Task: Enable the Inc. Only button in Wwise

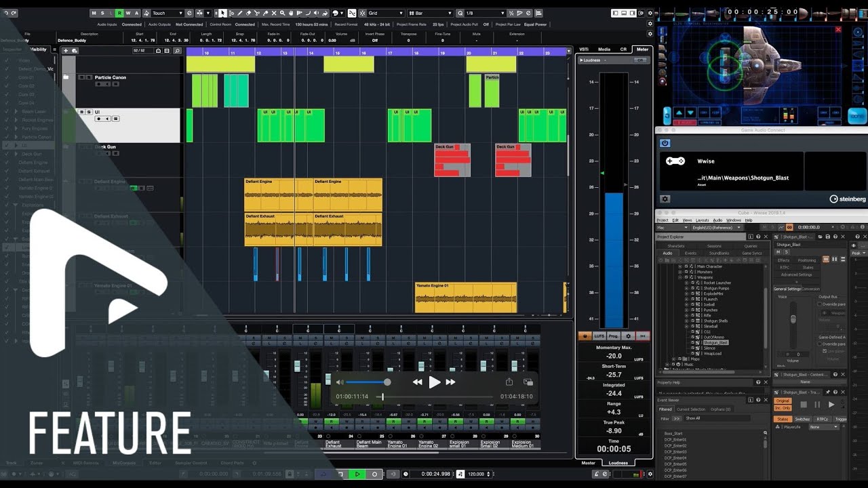Action: (783, 408)
